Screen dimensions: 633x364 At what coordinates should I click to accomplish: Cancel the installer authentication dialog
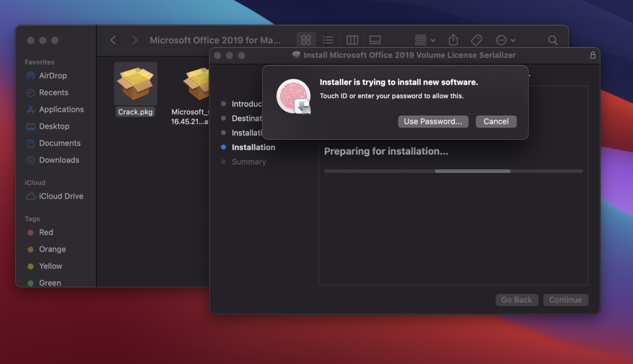[x=496, y=122]
